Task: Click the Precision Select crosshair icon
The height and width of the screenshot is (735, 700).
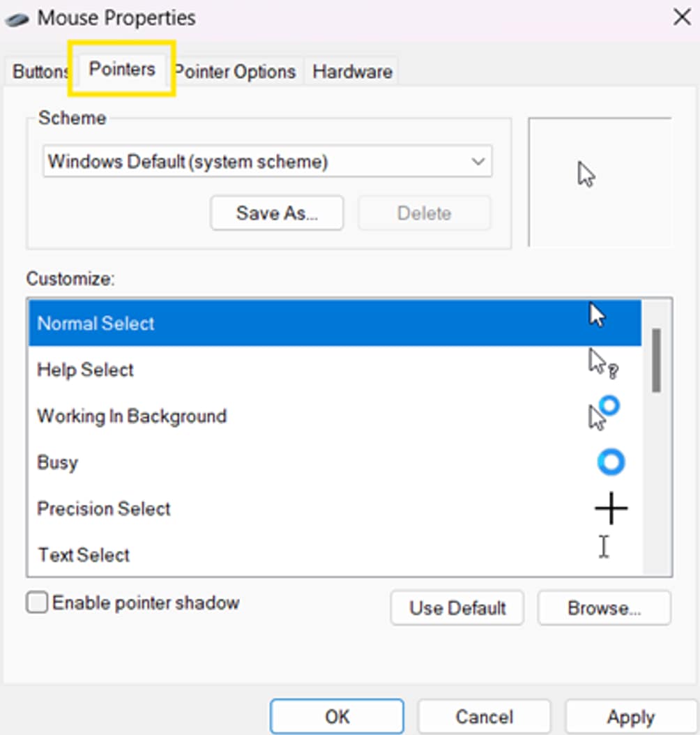Action: 611,509
